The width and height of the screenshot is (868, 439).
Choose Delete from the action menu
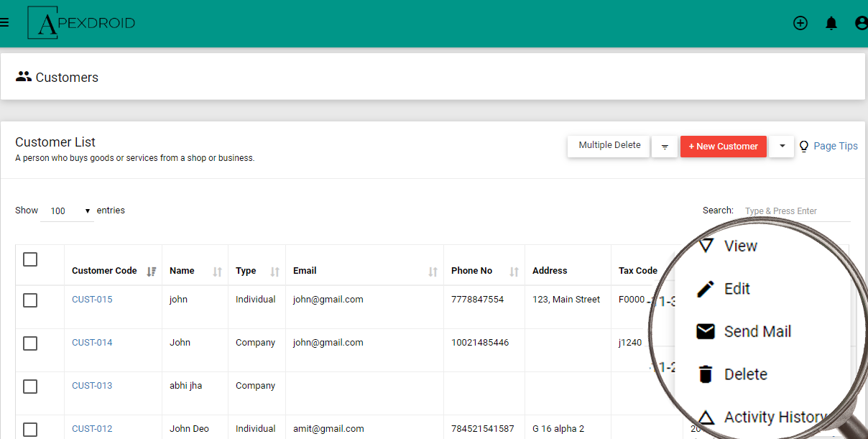pyautogui.click(x=746, y=374)
